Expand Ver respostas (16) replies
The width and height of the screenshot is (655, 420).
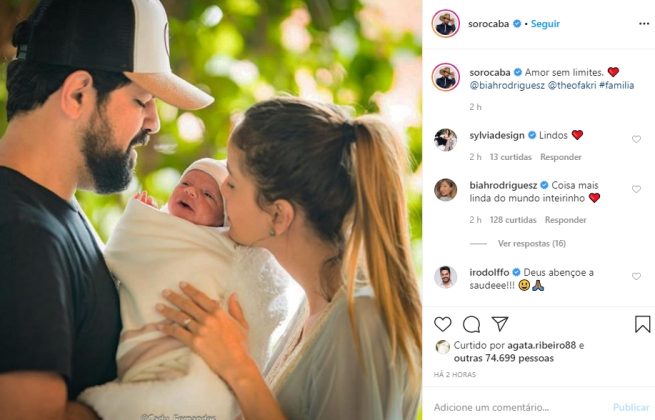(531, 243)
